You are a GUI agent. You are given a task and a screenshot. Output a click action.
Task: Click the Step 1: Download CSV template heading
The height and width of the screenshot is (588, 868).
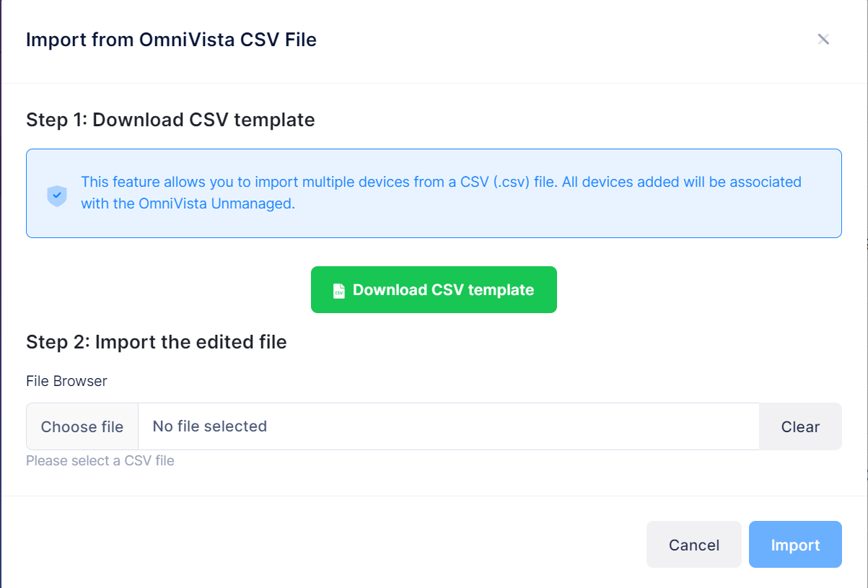[170, 120]
